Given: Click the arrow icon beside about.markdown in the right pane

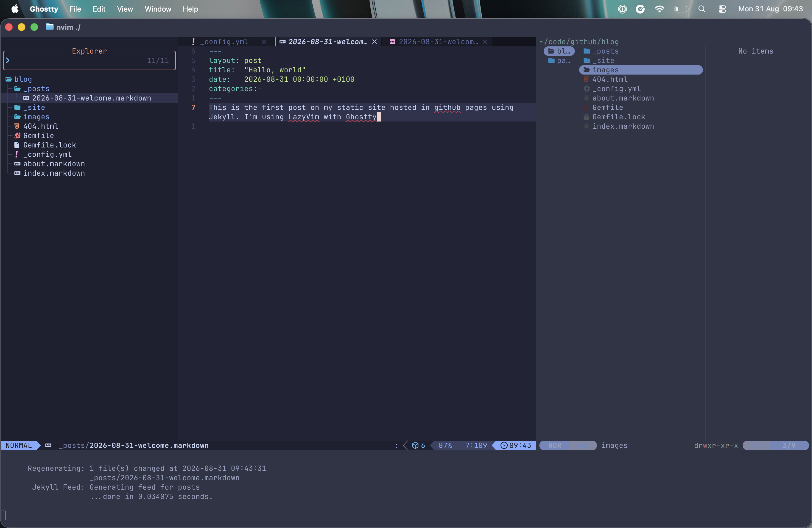Looking at the screenshot, I should (586, 98).
